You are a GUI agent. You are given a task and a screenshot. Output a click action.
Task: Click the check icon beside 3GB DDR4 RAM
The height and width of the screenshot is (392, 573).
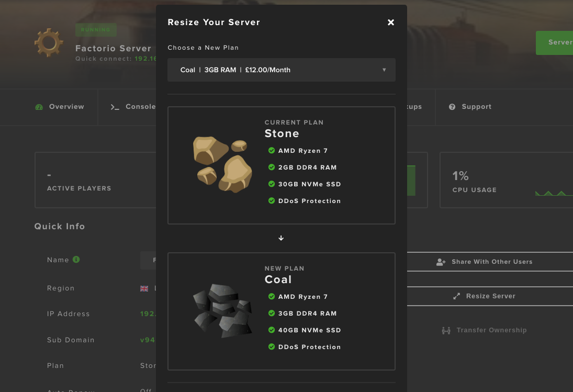[x=272, y=313]
